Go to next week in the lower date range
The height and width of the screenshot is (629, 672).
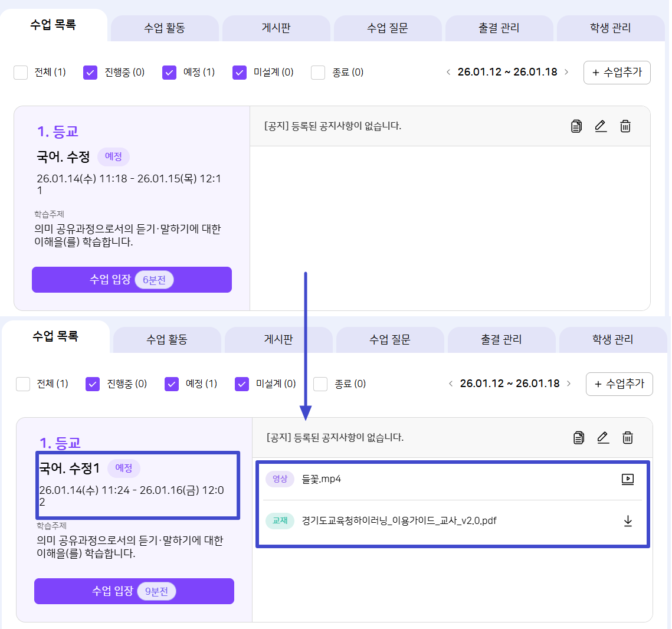pos(569,384)
